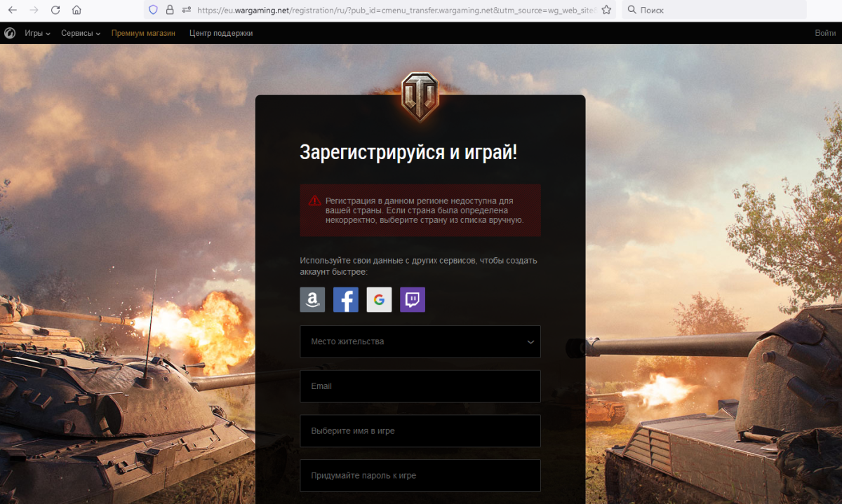Sign up with Facebook icon
Image resolution: width=842 pixels, height=504 pixels.
[x=346, y=299]
